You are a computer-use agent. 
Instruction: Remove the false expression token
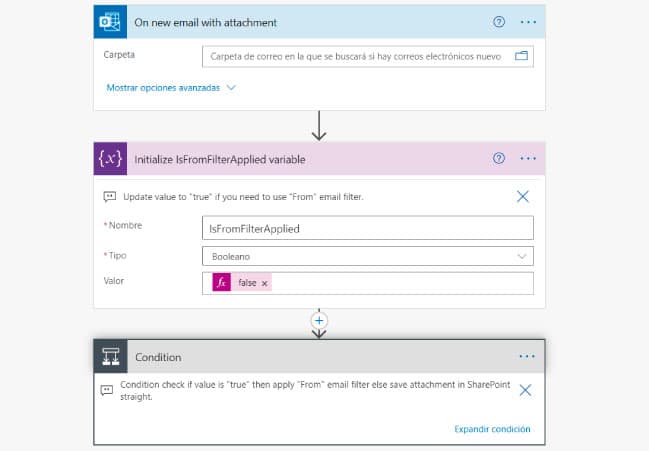(264, 284)
